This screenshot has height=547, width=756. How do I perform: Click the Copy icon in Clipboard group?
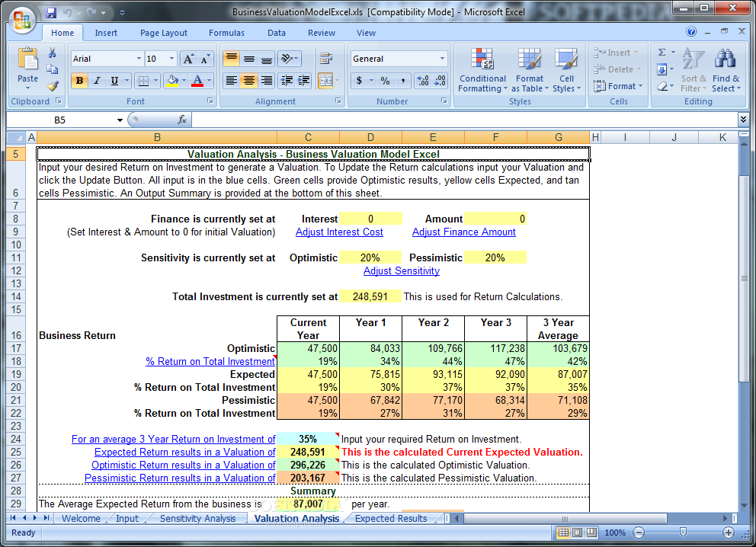(x=52, y=69)
